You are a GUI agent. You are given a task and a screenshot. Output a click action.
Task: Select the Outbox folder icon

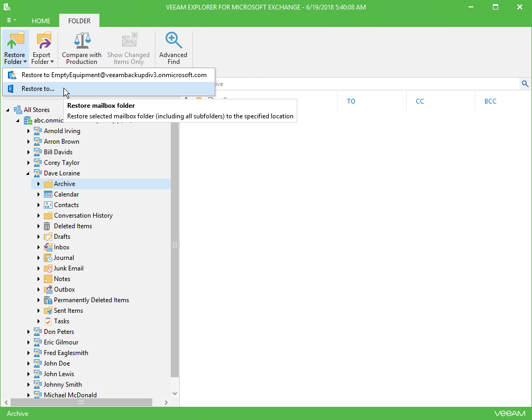click(48, 290)
